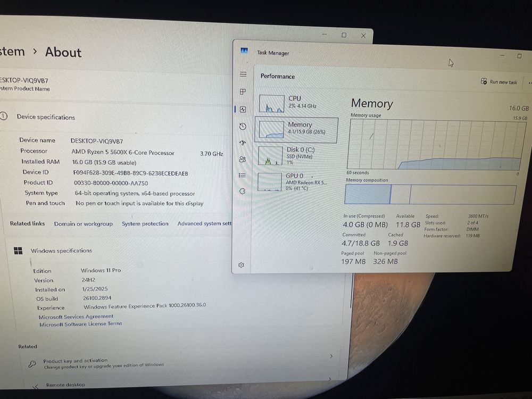Select OS build value 26100.2894
This screenshot has height=399, width=532.
click(x=97, y=298)
